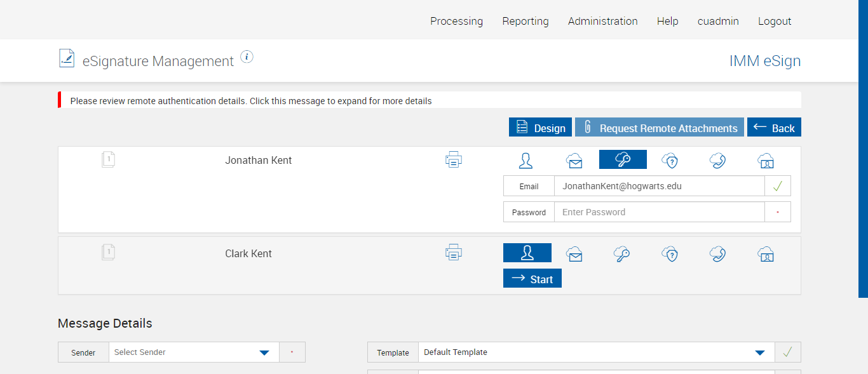Viewport: 868px width, 374px height.
Task: Click the print icon in Jonathan Kent's row
Action: click(x=454, y=159)
